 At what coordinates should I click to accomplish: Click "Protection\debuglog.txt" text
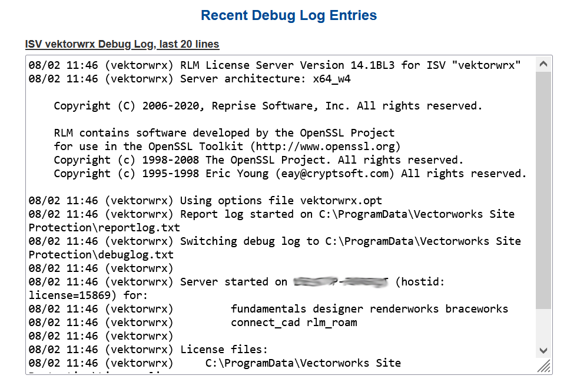tap(101, 255)
